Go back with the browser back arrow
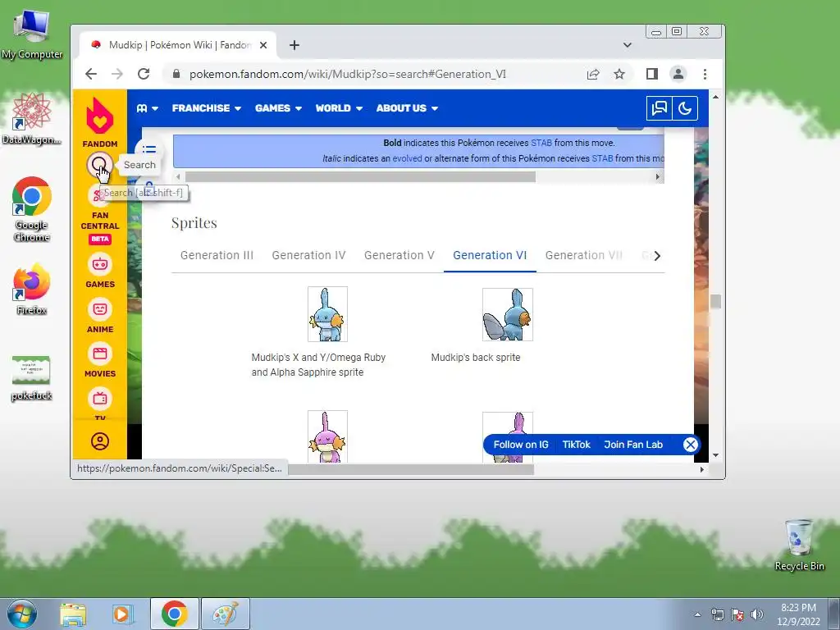 pos(91,74)
